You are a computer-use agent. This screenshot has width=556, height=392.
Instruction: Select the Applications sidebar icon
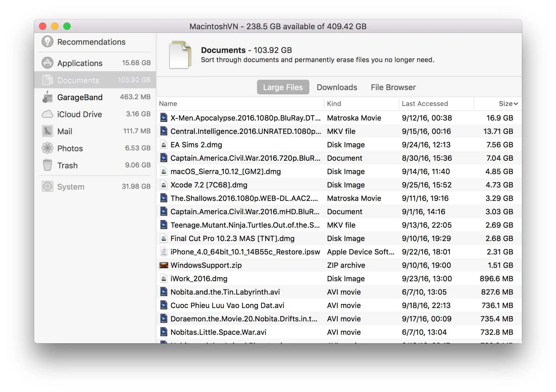click(x=48, y=63)
